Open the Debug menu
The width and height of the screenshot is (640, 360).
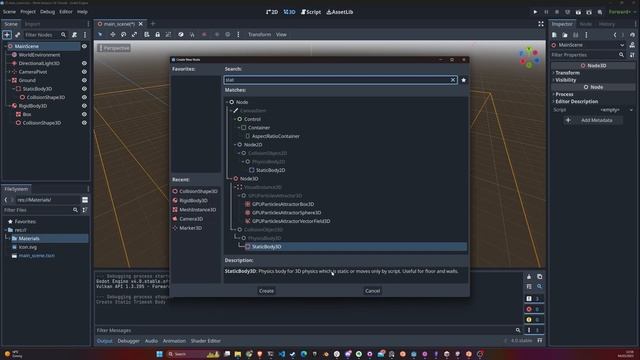[47, 12]
